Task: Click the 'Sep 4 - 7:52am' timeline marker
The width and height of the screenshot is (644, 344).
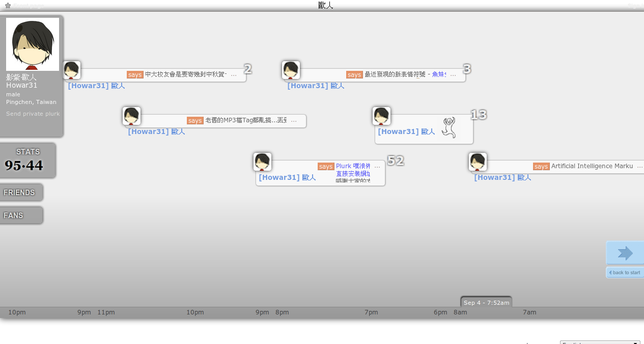Action: (486, 302)
